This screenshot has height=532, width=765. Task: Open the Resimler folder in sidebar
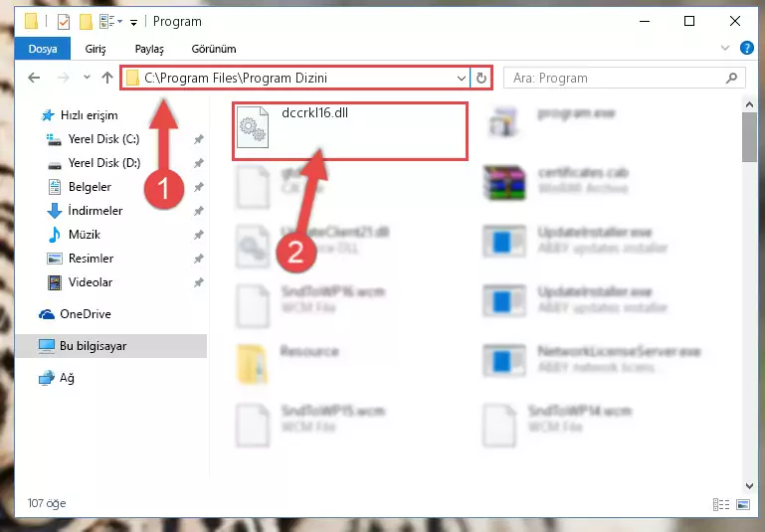tap(80, 259)
